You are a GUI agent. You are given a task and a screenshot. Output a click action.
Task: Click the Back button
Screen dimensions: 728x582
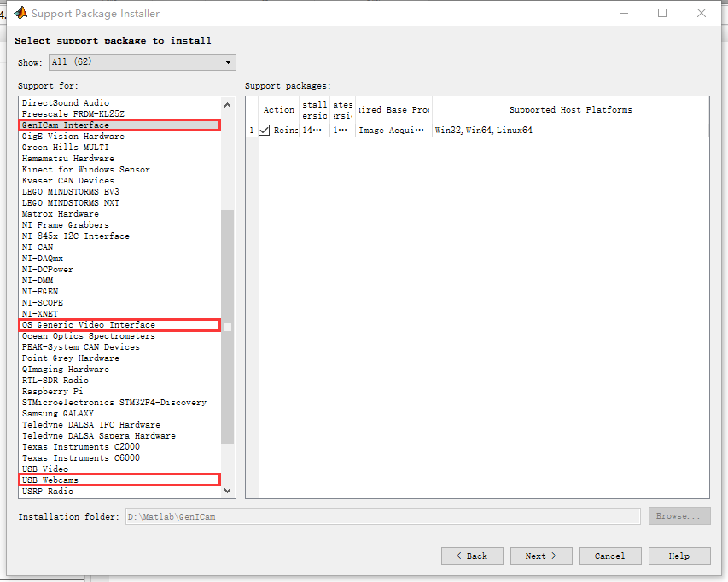(x=472, y=556)
